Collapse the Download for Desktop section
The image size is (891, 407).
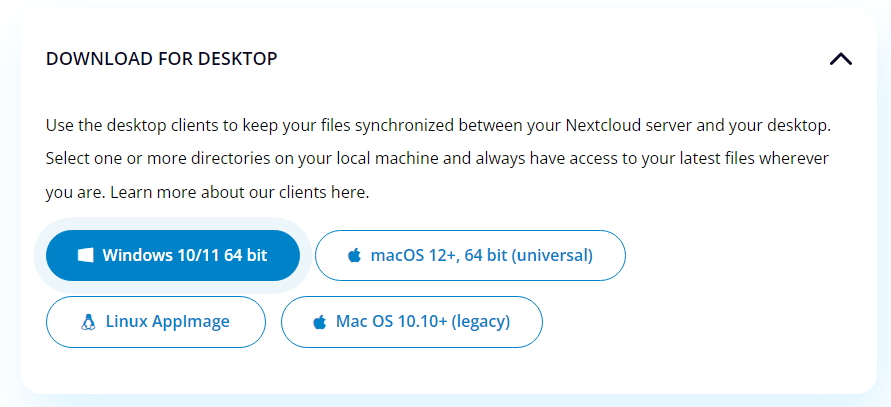click(x=840, y=59)
